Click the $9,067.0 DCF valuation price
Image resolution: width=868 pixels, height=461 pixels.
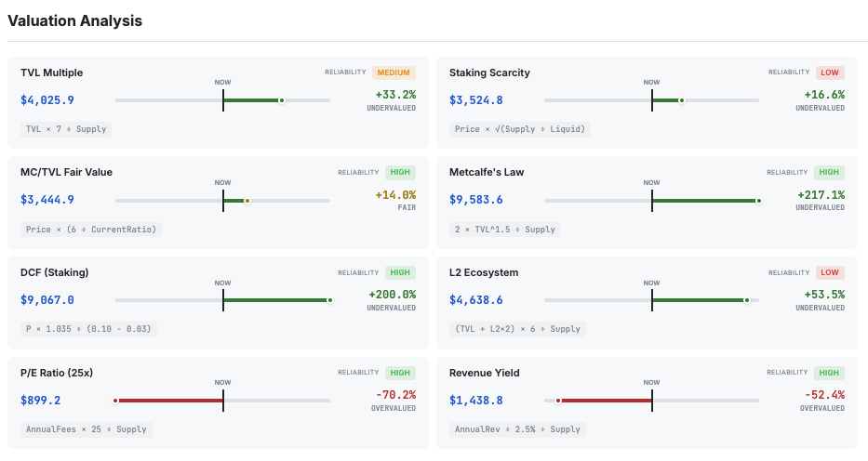47,300
